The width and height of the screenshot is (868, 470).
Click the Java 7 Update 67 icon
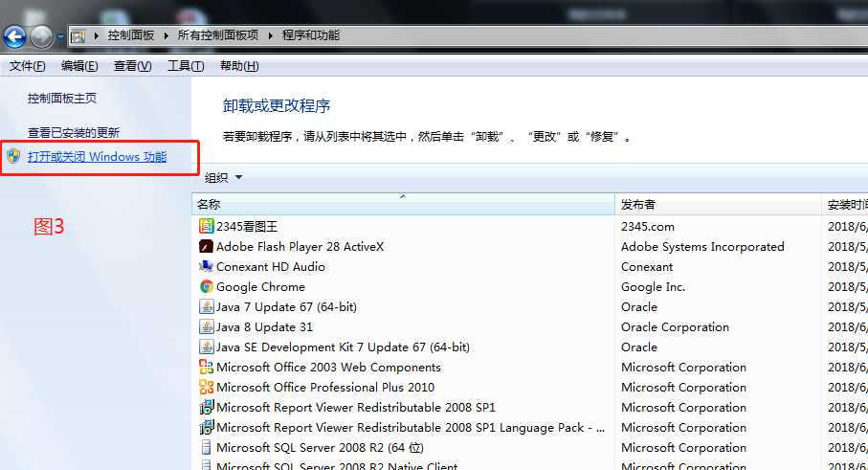(x=206, y=306)
